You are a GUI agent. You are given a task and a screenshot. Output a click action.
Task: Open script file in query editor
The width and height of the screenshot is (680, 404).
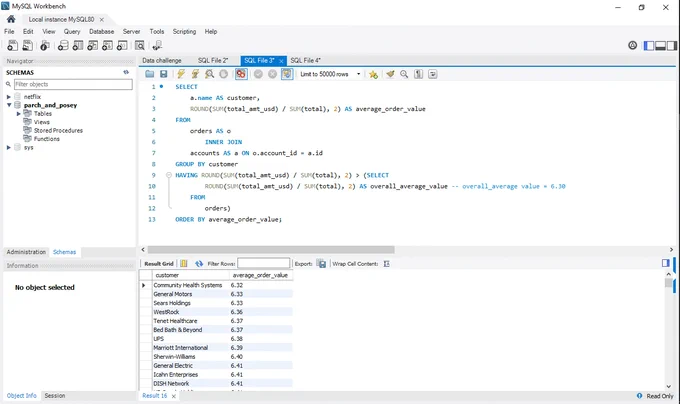(x=150, y=74)
